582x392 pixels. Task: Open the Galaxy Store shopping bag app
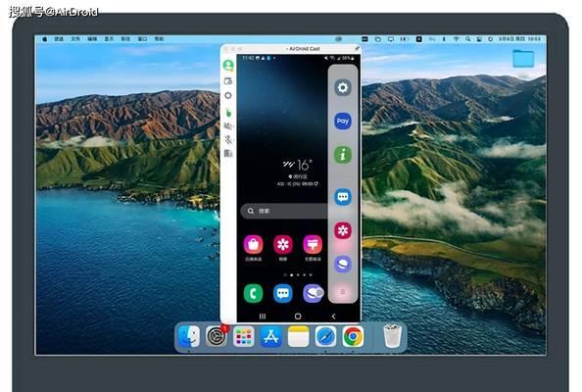253,245
